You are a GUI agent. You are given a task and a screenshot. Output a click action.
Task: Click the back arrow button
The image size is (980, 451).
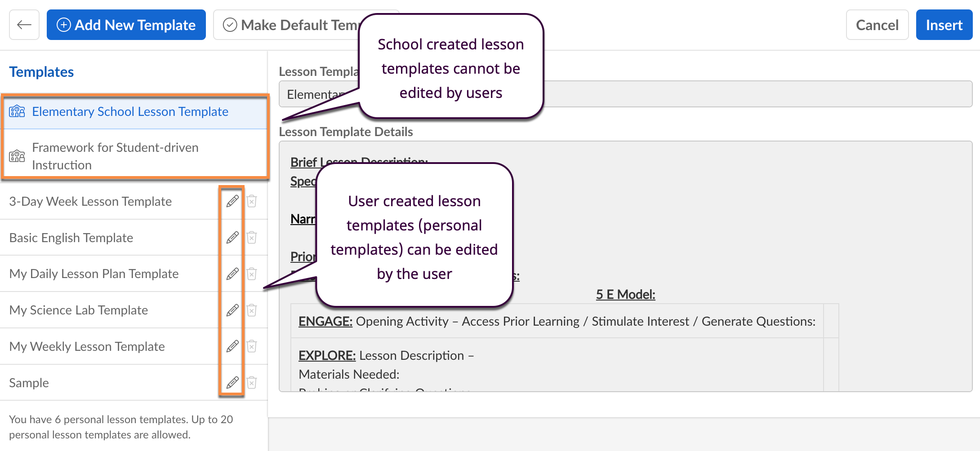24,25
